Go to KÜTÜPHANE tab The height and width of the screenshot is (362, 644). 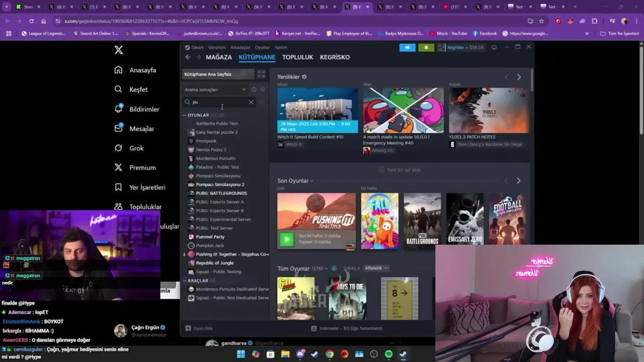pyautogui.click(x=257, y=57)
